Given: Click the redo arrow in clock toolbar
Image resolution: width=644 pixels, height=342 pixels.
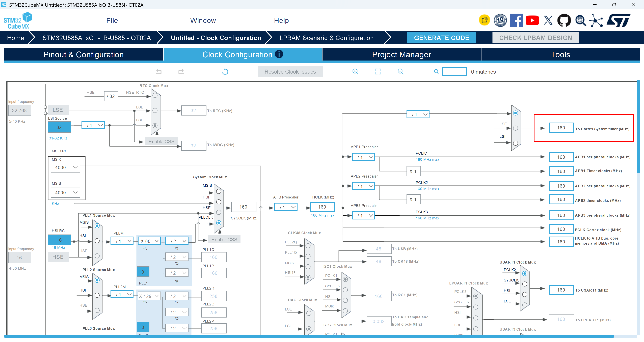Looking at the screenshot, I should [181, 72].
